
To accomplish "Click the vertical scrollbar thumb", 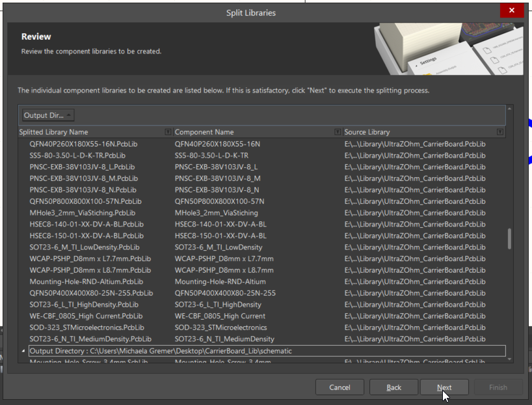I will point(509,239).
